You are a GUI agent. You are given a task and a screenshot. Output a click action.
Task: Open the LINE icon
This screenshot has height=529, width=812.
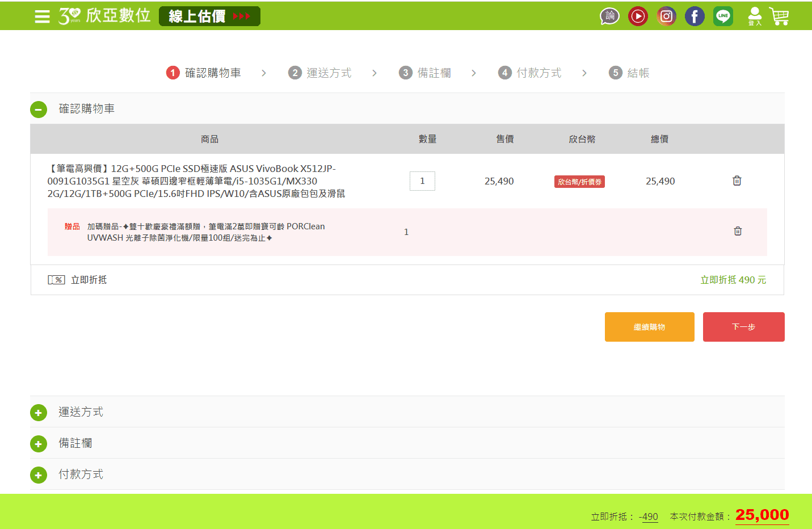(x=723, y=16)
